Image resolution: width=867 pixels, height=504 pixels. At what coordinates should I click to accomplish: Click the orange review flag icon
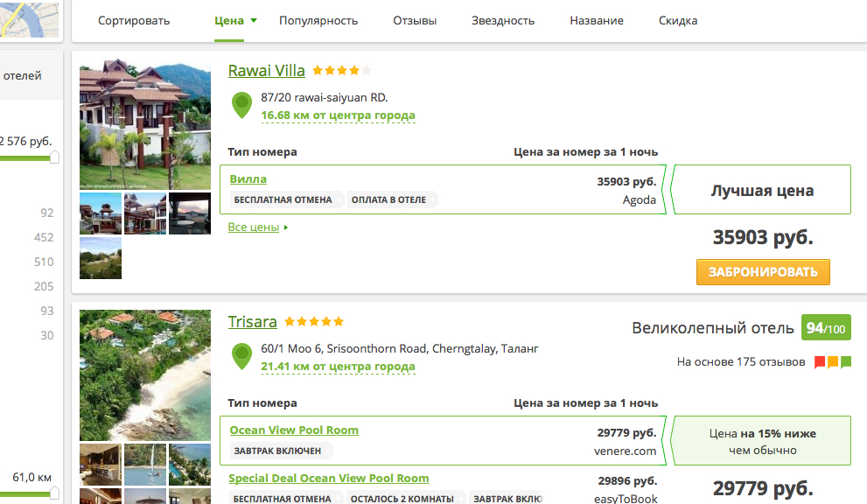pyautogui.click(x=833, y=361)
